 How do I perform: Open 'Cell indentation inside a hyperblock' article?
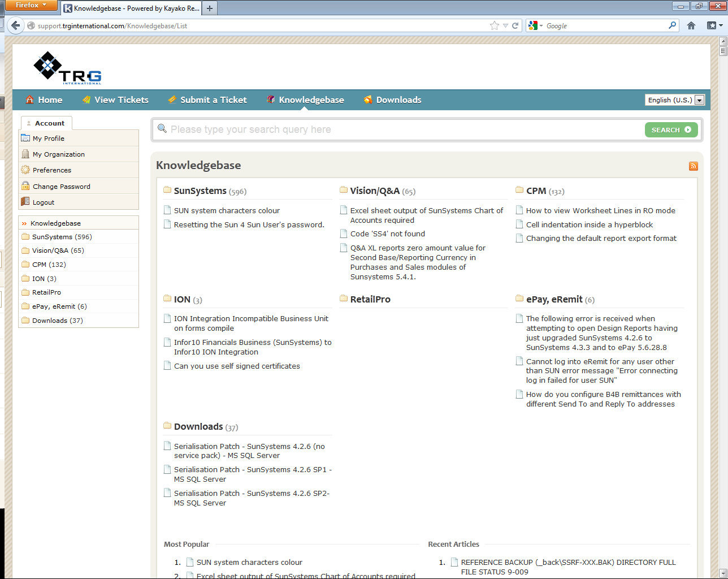tap(590, 224)
